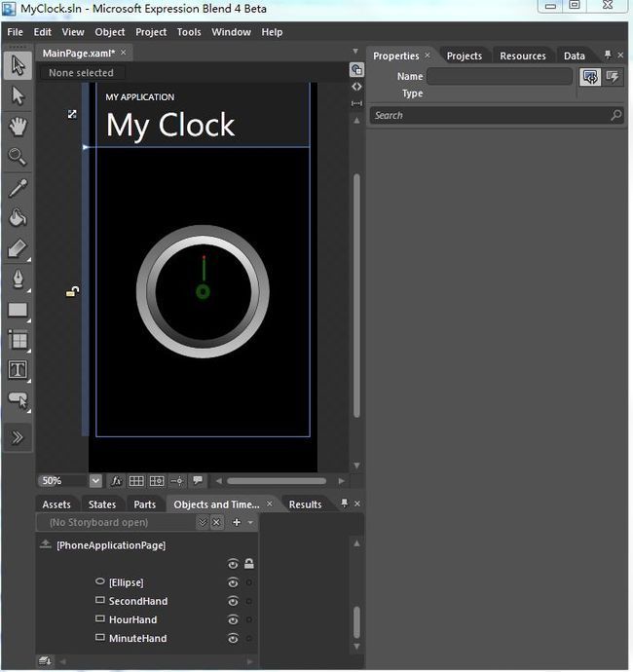Select the Selection arrow tool
Screen dimensions: 633x672
pos(18,65)
